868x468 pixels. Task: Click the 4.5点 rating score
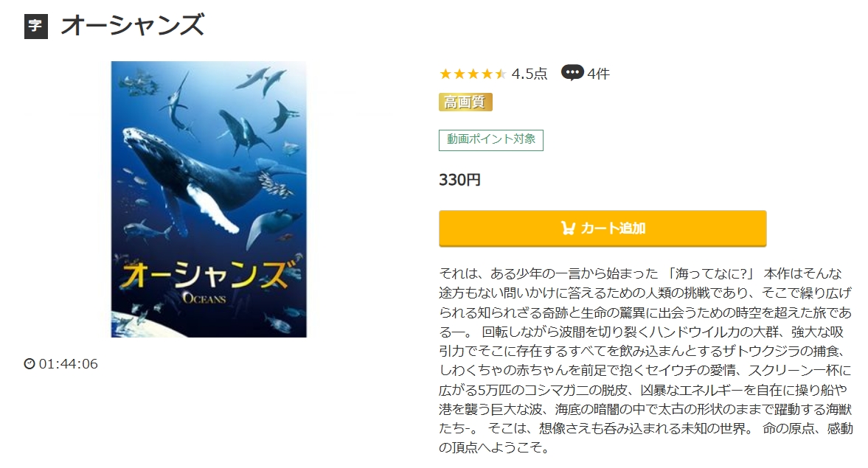coord(530,74)
